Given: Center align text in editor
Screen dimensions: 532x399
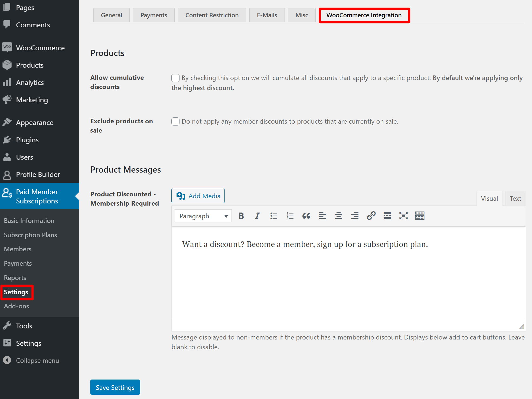Looking at the screenshot, I should (338, 216).
